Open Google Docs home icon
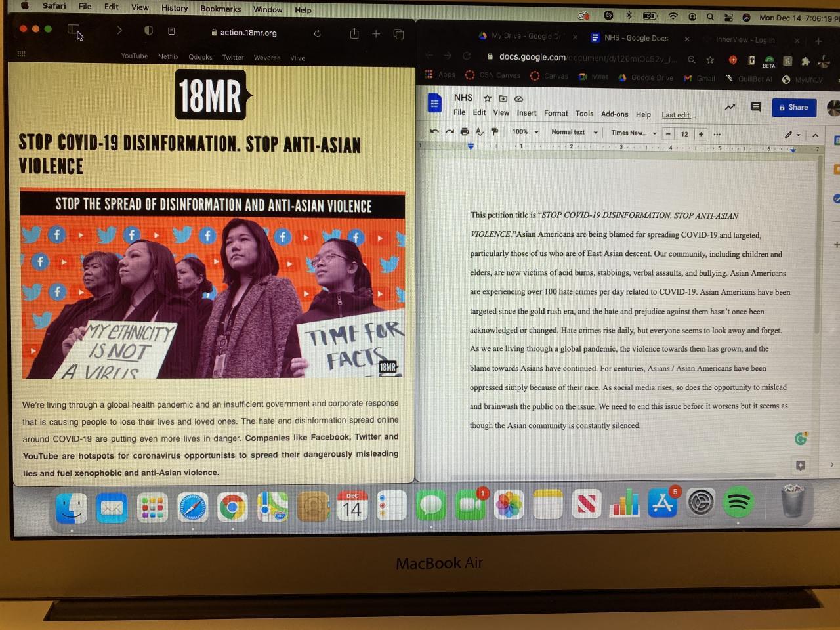Viewport: 840px width, 630px height. (434, 104)
